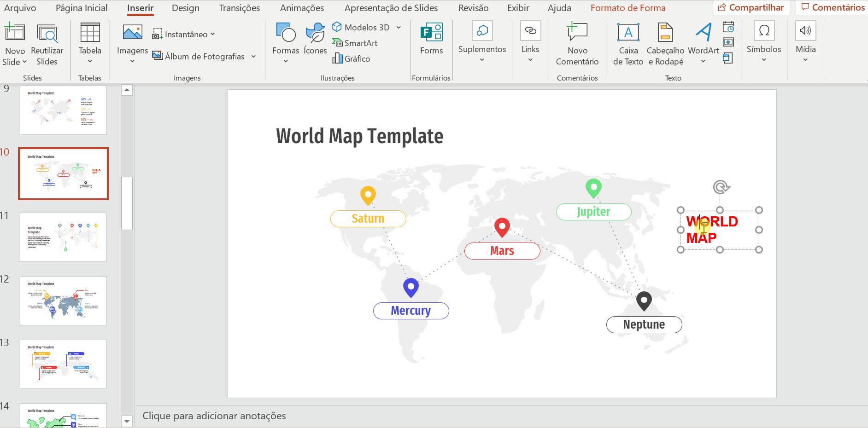Screen dimensions: 868x428
Task: Open Apresentação de Slides tab
Action: point(391,8)
